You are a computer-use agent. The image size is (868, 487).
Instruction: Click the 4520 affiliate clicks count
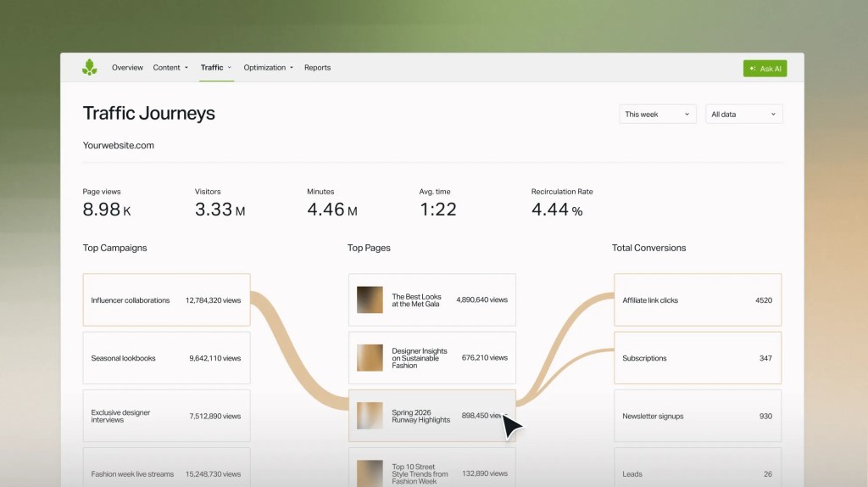pyautogui.click(x=764, y=300)
